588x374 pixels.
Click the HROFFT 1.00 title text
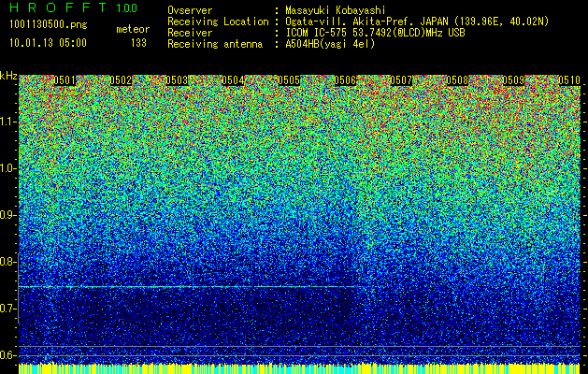tap(74, 7)
